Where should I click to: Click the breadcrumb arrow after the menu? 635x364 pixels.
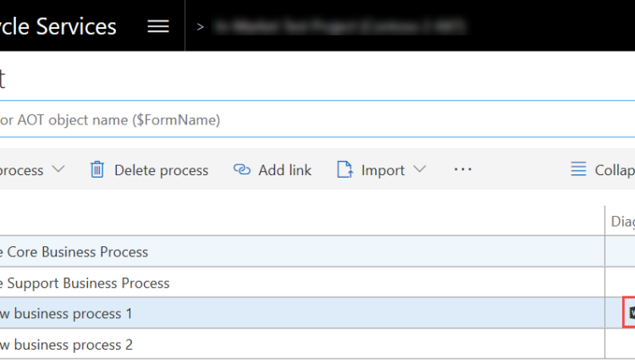coord(201,26)
